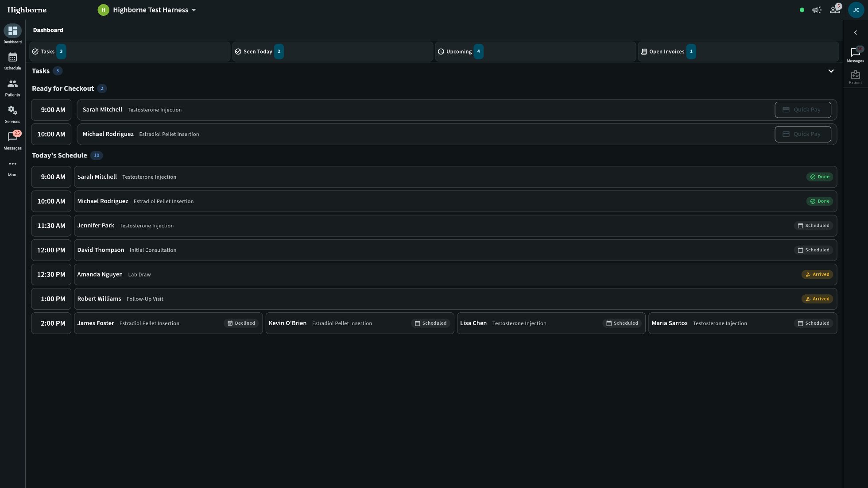
Task: Open Jennifer Park's appointment
Action: [x=455, y=226]
